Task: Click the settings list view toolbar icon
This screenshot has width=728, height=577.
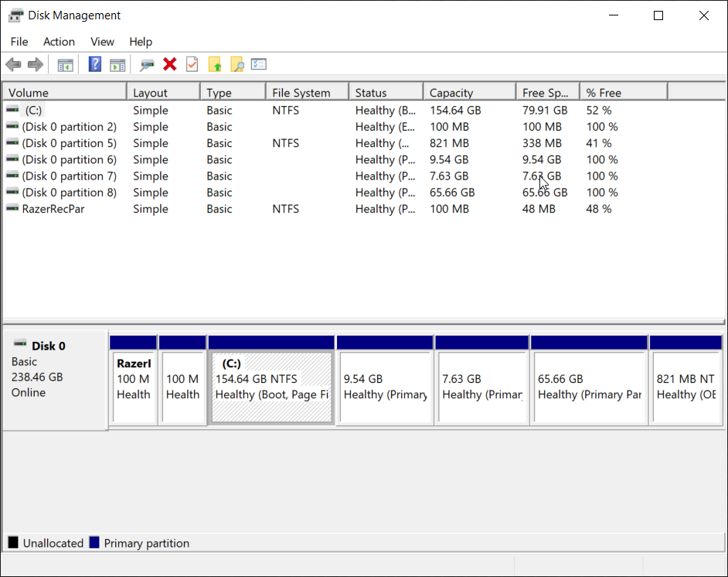Action: tap(259, 64)
